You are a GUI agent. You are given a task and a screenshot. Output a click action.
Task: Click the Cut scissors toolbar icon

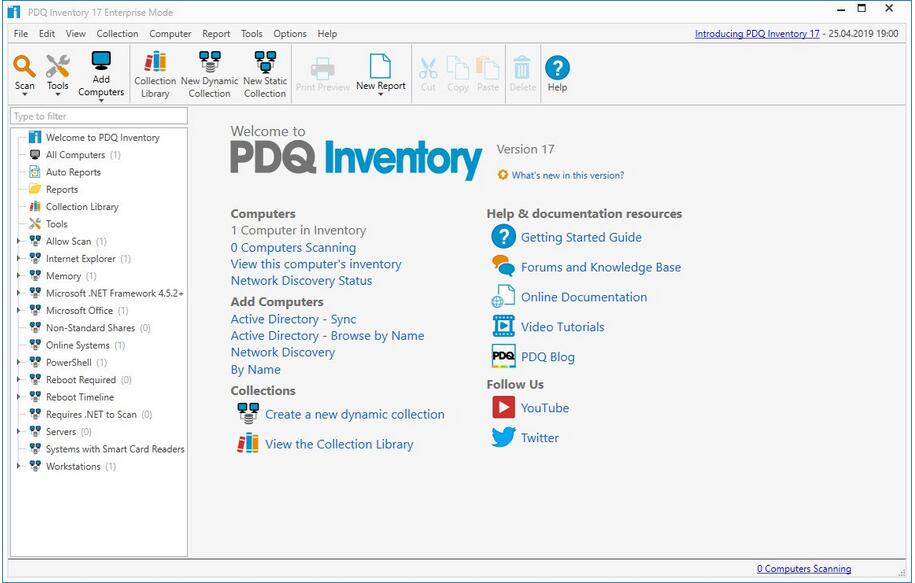pyautogui.click(x=428, y=68)
